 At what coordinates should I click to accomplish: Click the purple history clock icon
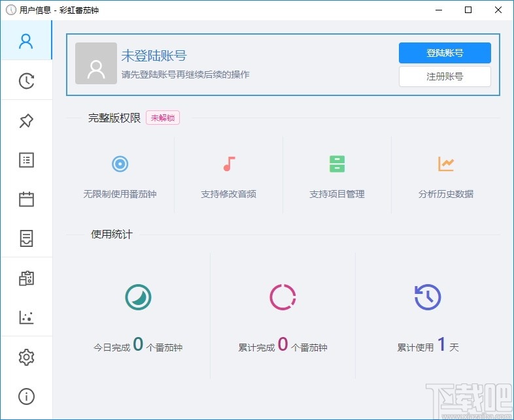[428, 297]
